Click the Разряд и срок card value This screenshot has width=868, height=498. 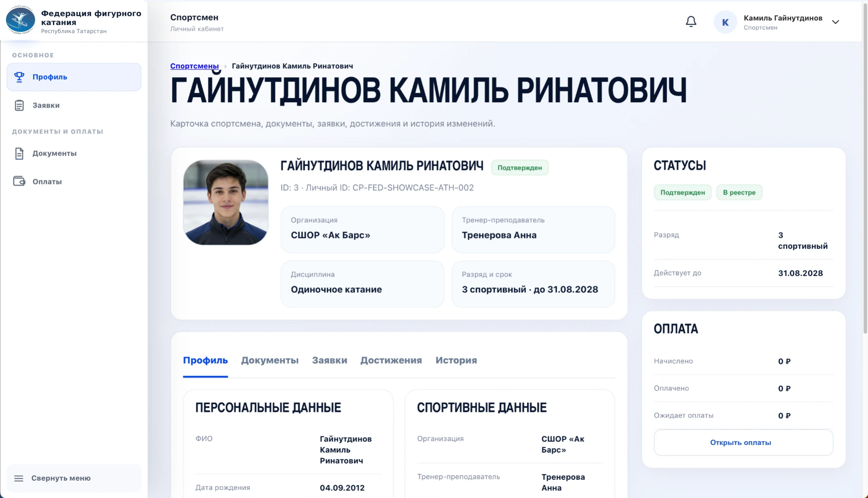(530, 289)
